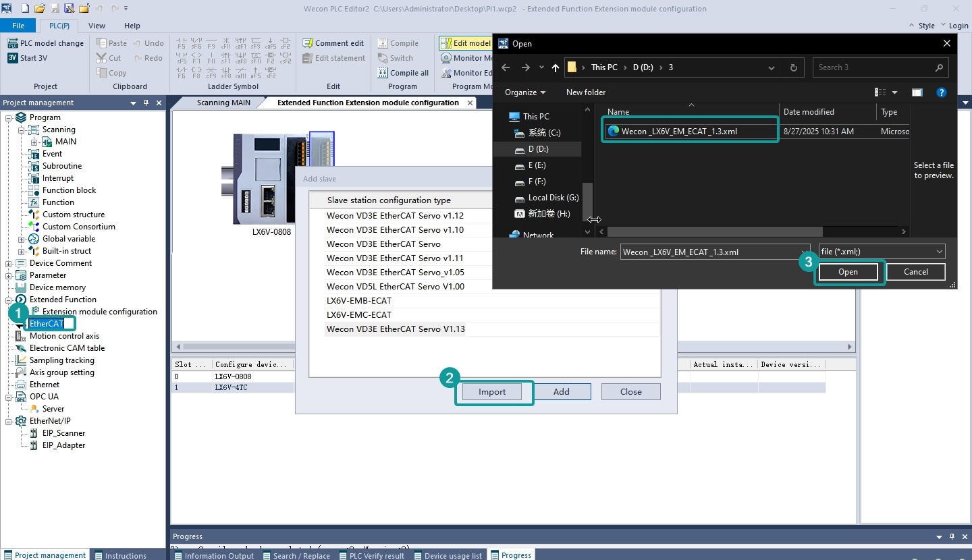Open the View ribbon tab
The height and width of the screenshot is (560, 972).
coord(97,26)
